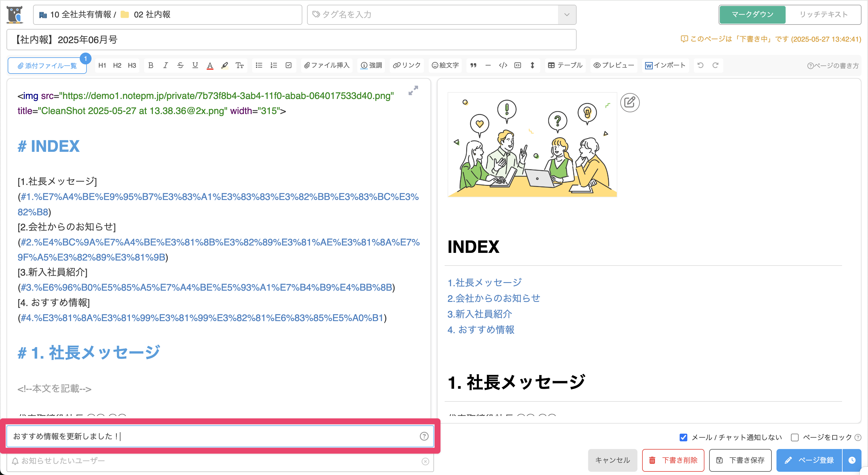Click the # INDEX heading in editor

(48, 146)
